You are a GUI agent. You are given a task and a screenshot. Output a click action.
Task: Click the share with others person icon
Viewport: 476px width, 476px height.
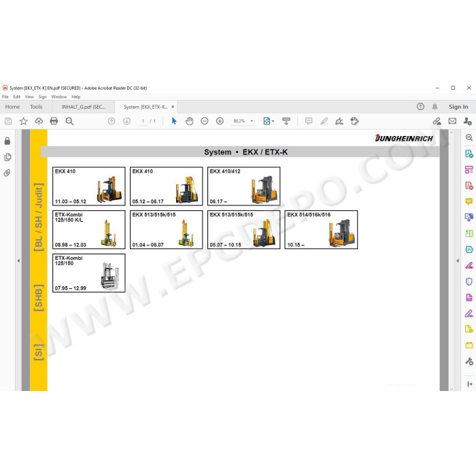click(x=468, y=121)
